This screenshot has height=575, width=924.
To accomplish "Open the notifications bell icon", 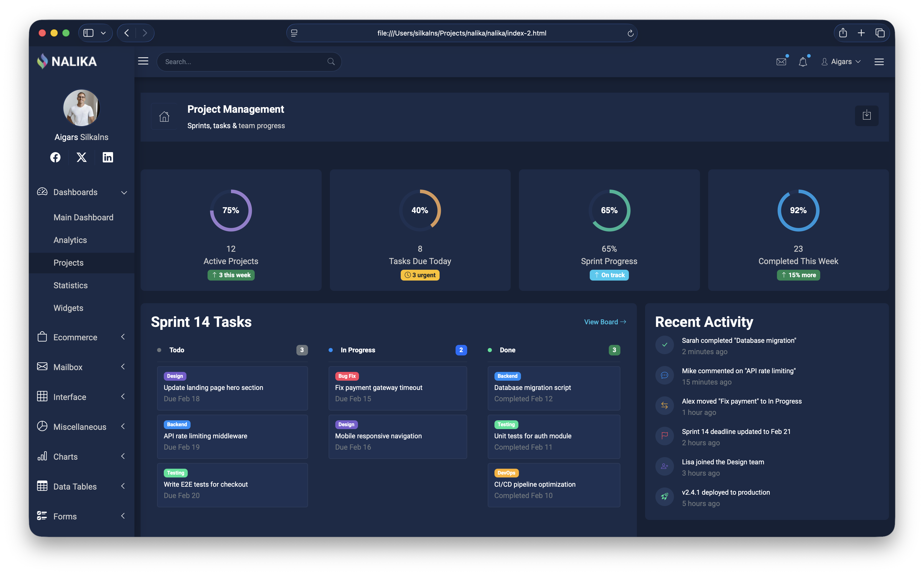I will 803,62.
